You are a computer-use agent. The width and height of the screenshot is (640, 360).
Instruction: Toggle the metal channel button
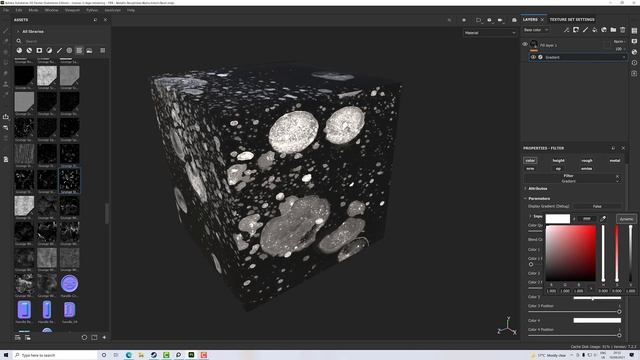[x=615, y=160]
